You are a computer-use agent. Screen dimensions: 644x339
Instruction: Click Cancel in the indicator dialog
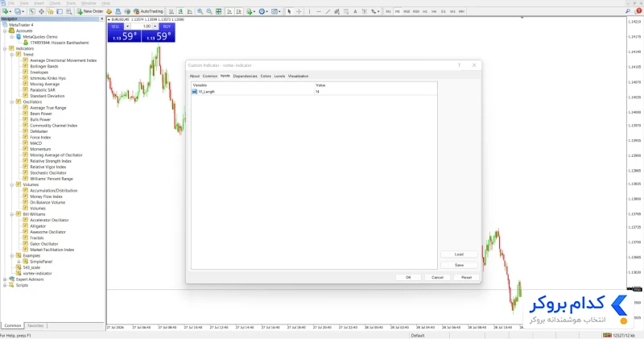coord(437,277)
